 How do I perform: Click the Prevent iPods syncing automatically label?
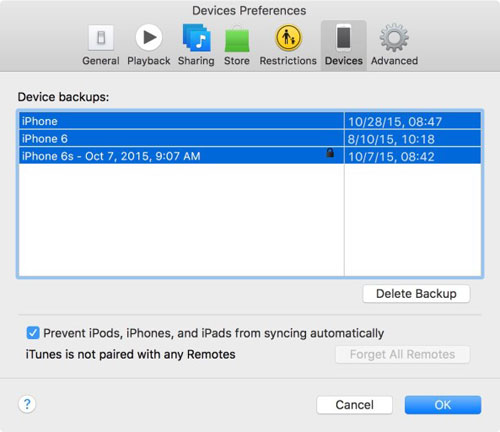click(x=214, y=333)
